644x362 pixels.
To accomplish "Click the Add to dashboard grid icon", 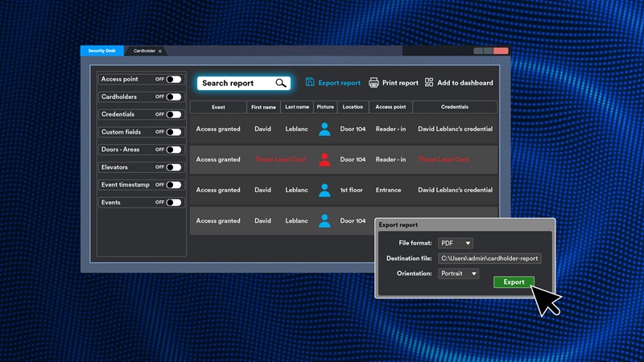I will [x=429, y=83].
